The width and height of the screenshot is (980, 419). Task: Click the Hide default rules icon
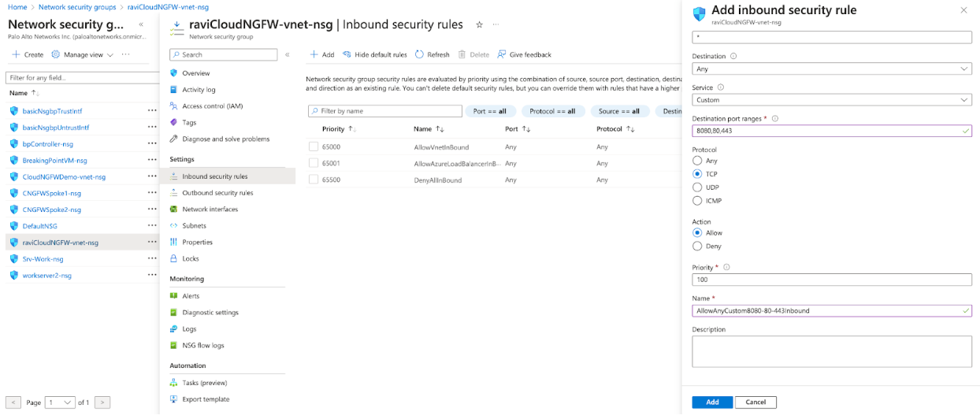point(347,55)
